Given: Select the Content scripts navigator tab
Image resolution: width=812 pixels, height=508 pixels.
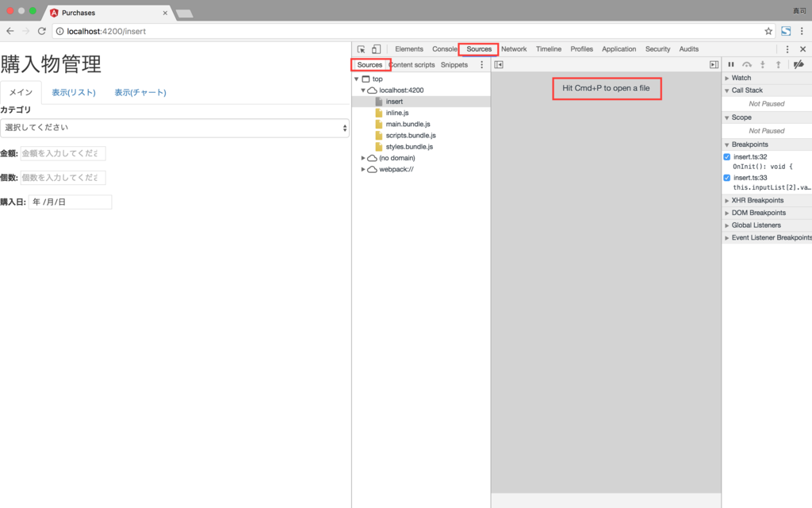Looking at the screenshot, I should [412, 65].
